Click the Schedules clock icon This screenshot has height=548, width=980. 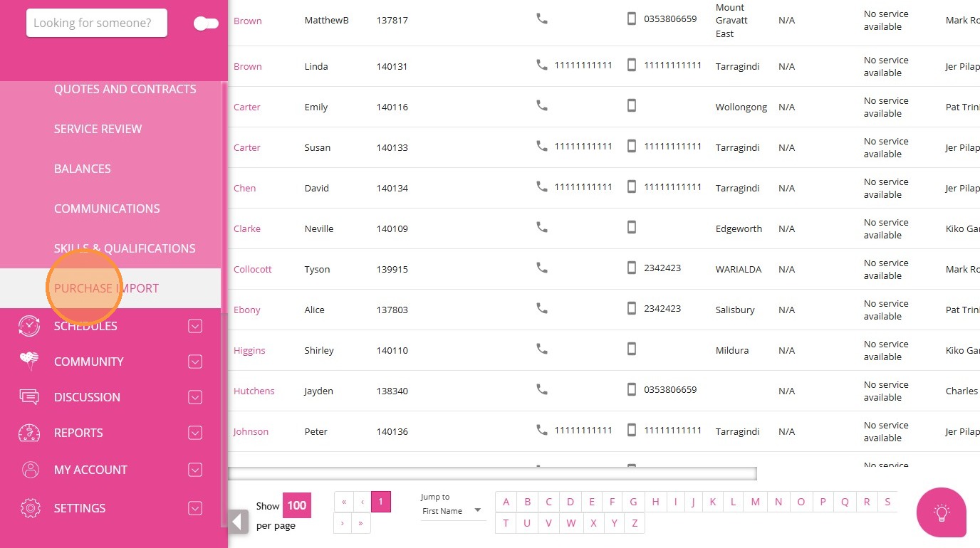[29, 326]
